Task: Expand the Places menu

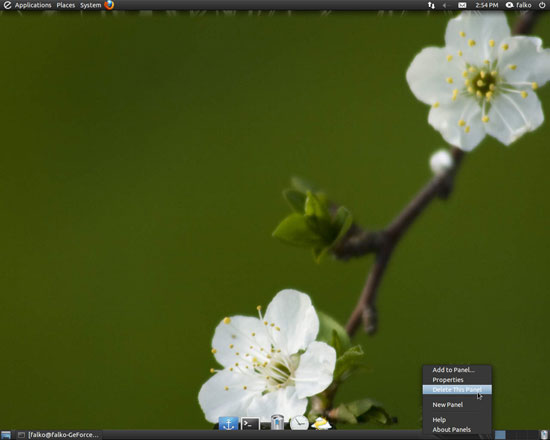Action: coord(66,5)
